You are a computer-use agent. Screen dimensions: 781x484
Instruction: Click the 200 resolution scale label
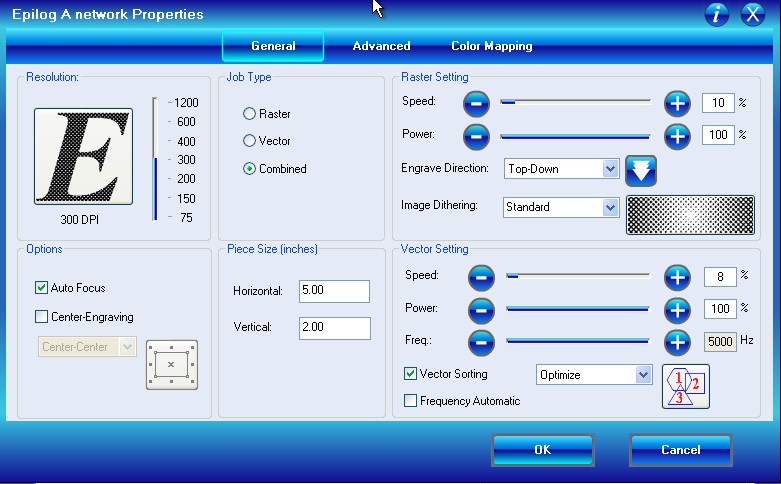186,179
